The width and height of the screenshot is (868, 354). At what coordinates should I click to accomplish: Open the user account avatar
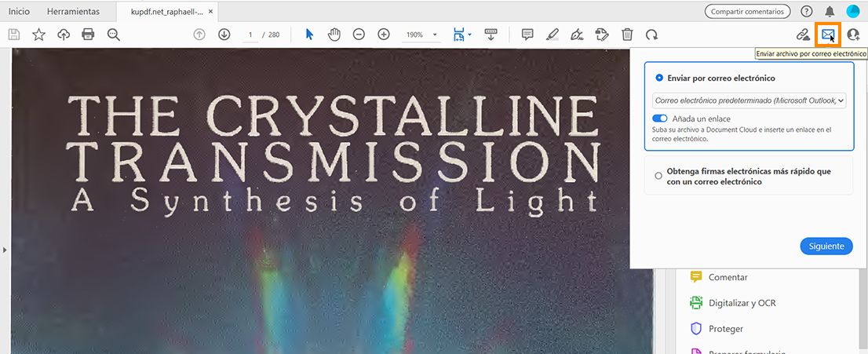pos(852,11)
